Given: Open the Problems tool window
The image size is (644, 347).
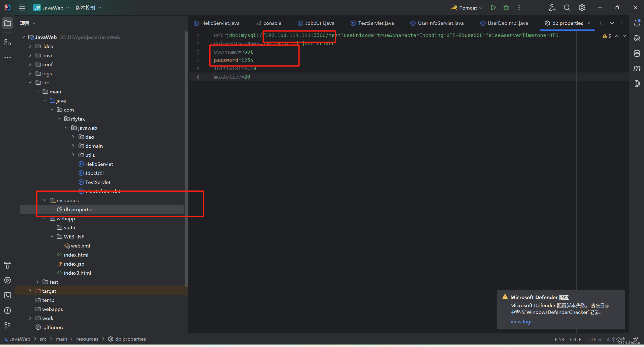Looking at the screenshot, I should pos(8,310).
